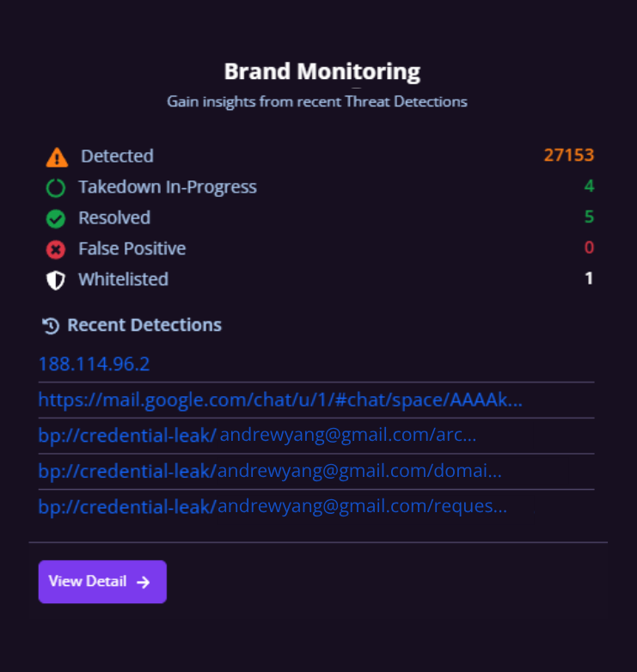
Task: Click the white Whitelisted shield icon
Action: click(x=56, y=280)
